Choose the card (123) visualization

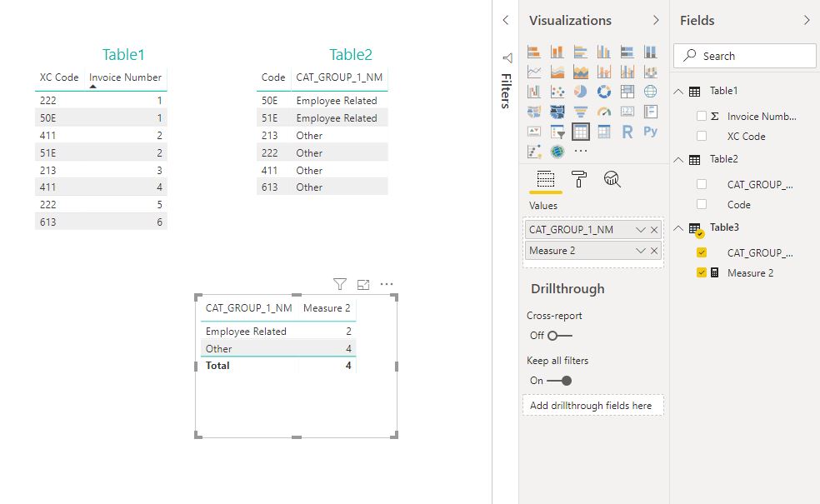(627, 112)
